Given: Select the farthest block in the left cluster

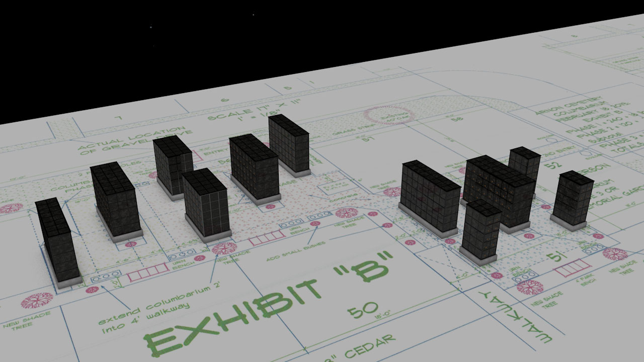Looking at the screenshot, I should click(x=288, y=144).
